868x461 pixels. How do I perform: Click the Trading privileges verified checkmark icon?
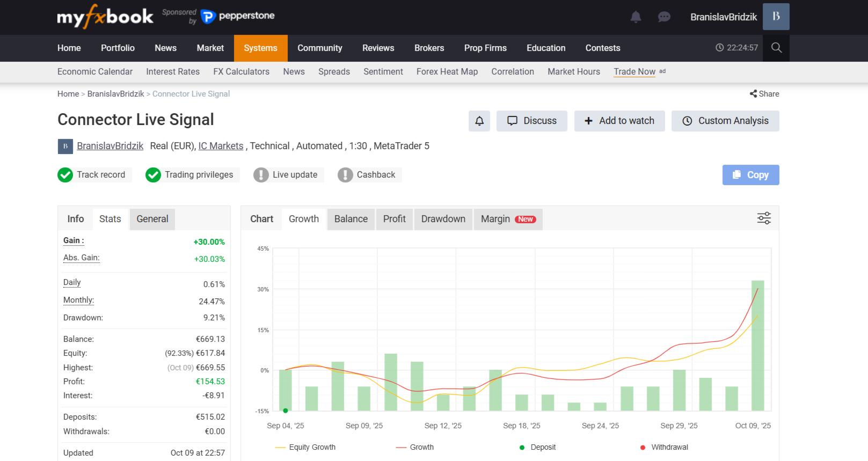153,175
